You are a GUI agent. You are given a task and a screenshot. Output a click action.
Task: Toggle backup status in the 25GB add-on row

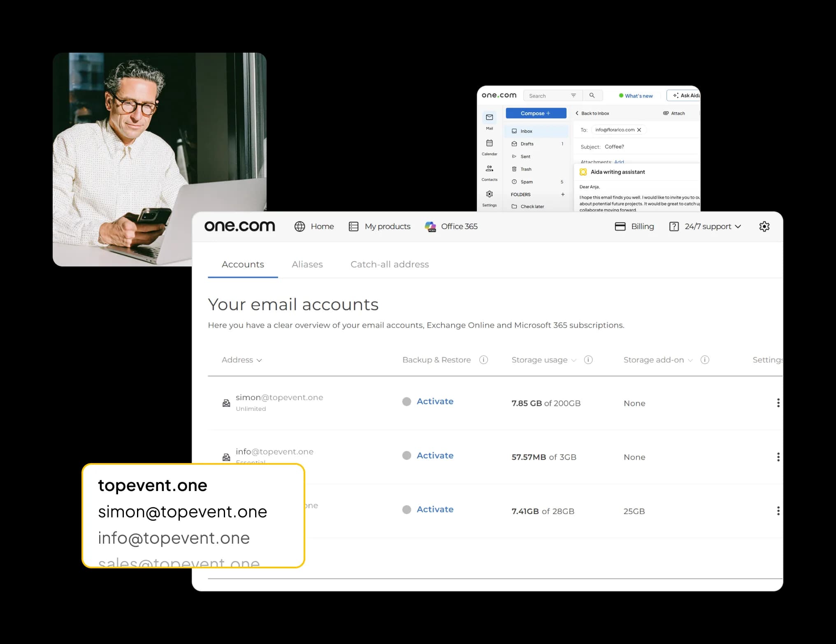(x=406, y=510)
